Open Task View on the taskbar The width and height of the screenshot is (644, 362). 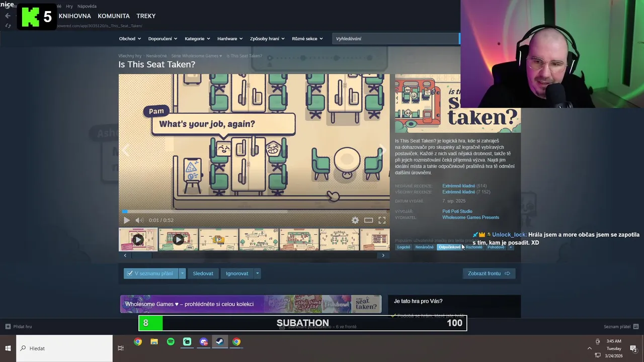point(121,348)
